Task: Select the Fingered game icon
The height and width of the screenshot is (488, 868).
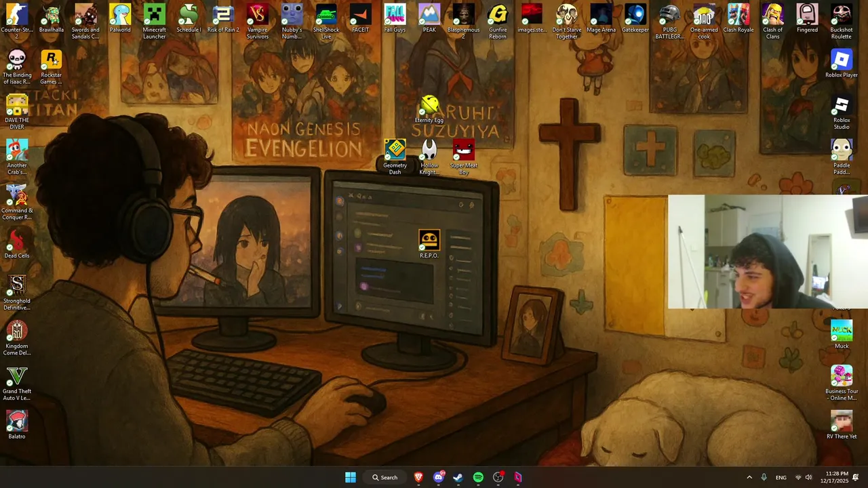Action: 807,18
